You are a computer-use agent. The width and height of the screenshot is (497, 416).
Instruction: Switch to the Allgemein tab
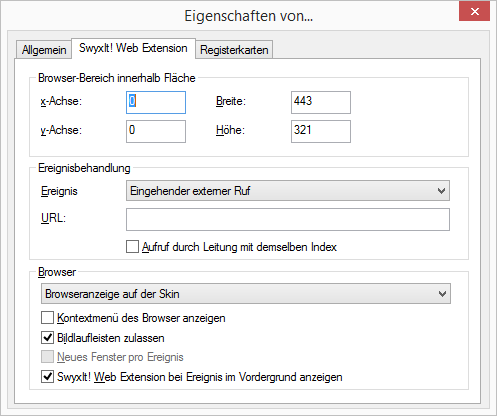click(x=44, y=50)
